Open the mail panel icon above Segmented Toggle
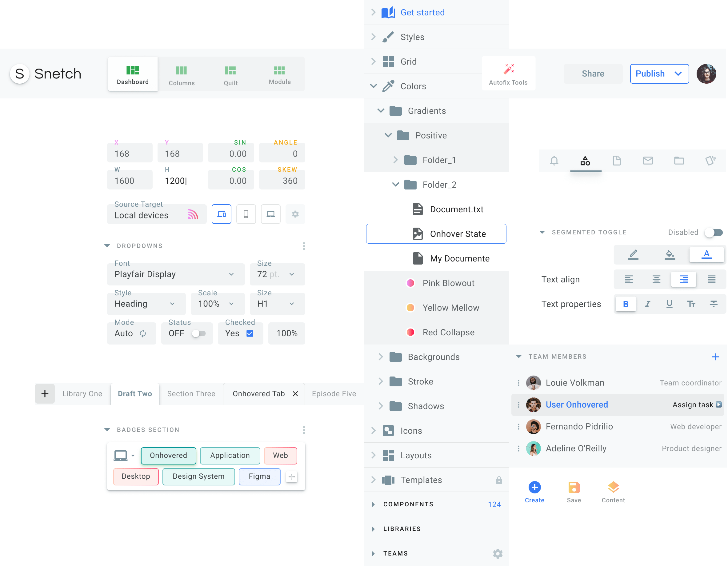728x566 pixels. (647, 160)
